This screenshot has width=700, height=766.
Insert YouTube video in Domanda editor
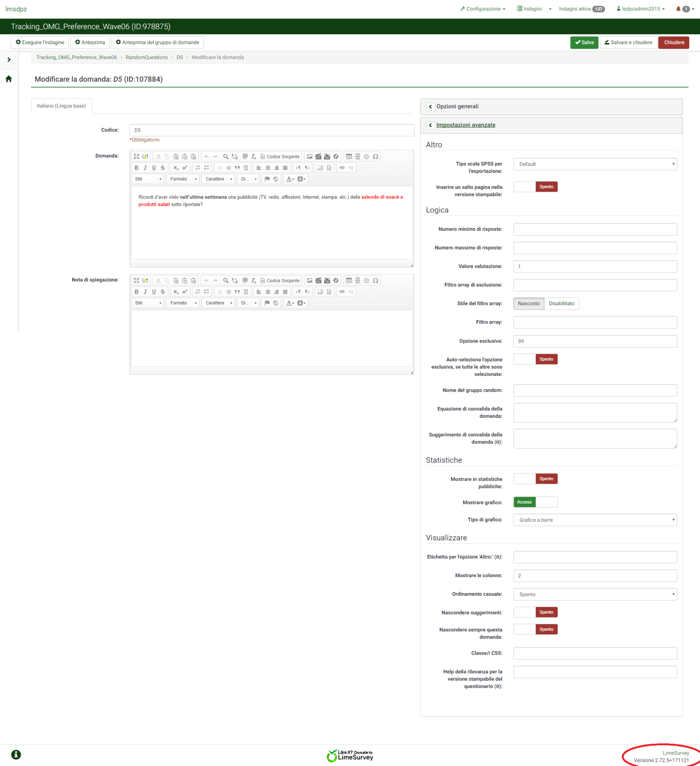327,157
